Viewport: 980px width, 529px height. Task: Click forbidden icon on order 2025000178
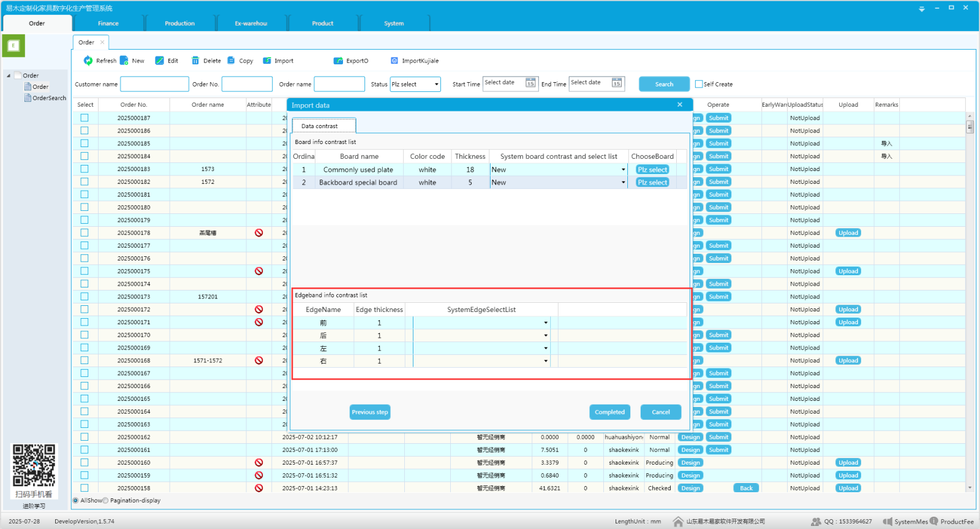[x=259, y=233]
